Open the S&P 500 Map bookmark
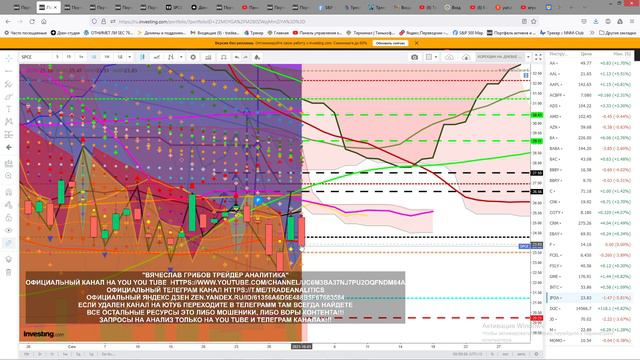Image resolution: width=640 pixels, height=360 pixels. click(x=467, y=33)
